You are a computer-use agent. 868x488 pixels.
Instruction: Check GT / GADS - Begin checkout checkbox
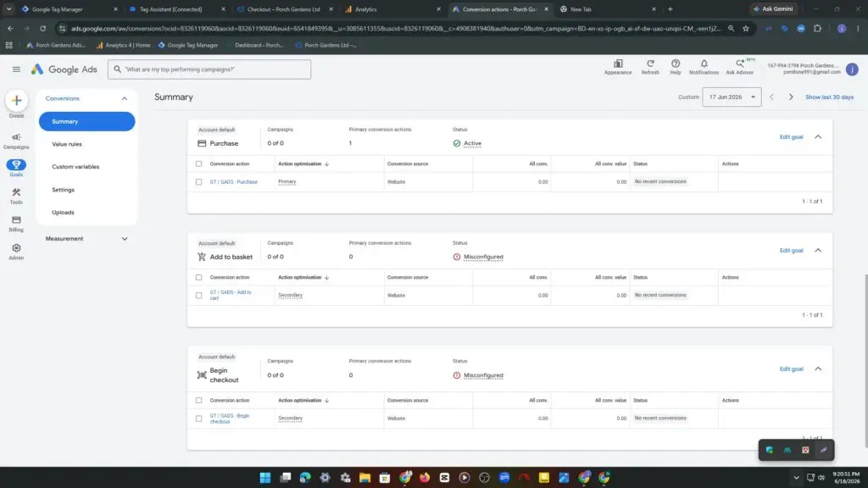click(198, 419)
